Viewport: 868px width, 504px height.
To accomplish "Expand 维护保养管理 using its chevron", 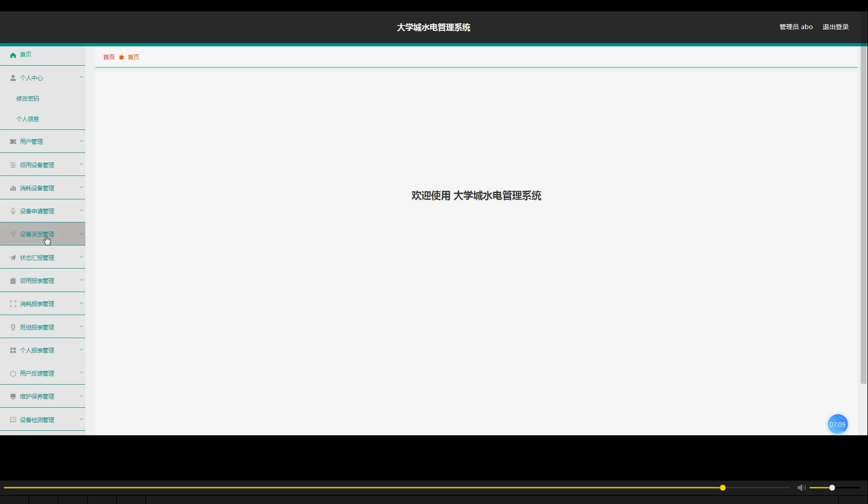I will [x=81, y=396].
